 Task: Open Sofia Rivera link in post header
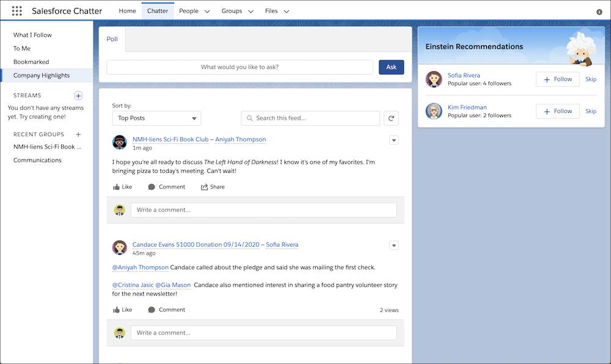click(x=282, y=244)
